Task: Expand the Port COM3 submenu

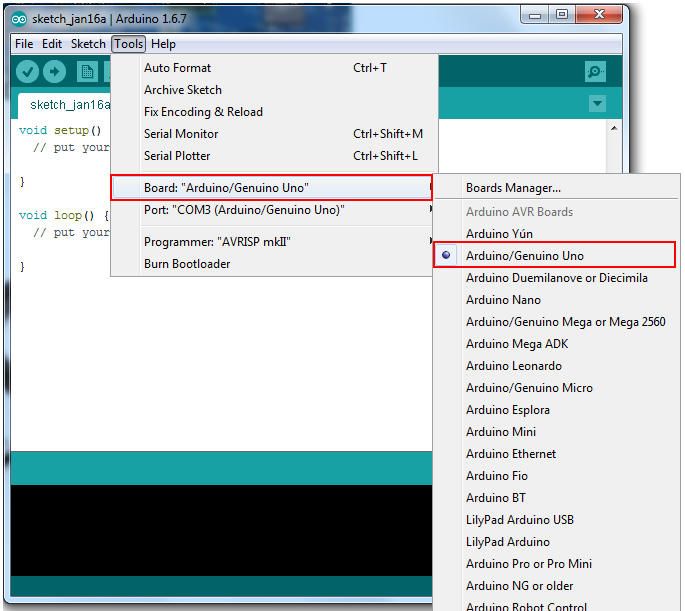Action: (x=272, y=210)
